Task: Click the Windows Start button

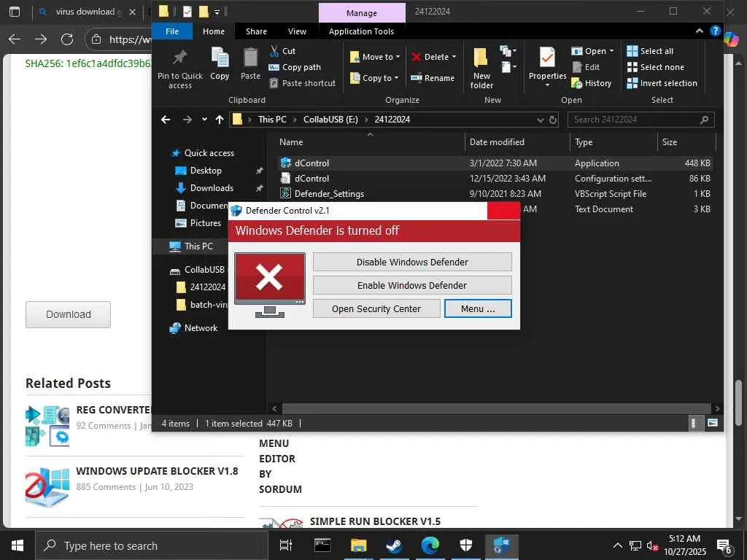Action: pos(18,545)
